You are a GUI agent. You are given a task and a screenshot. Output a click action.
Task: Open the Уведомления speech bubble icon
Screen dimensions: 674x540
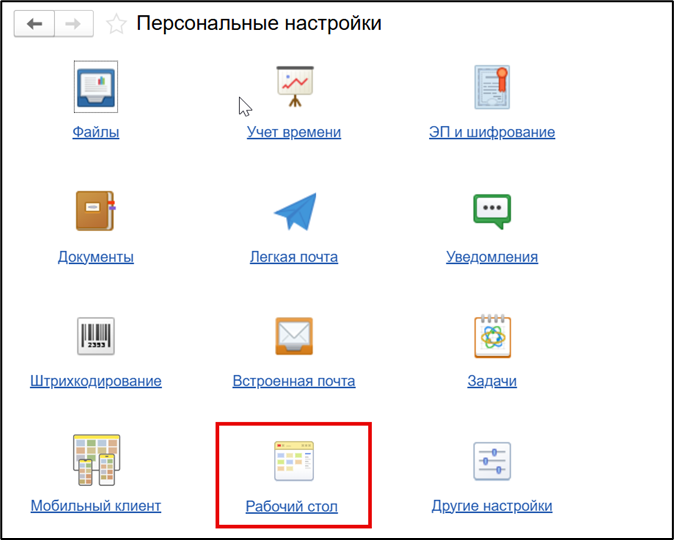(492, 211)
